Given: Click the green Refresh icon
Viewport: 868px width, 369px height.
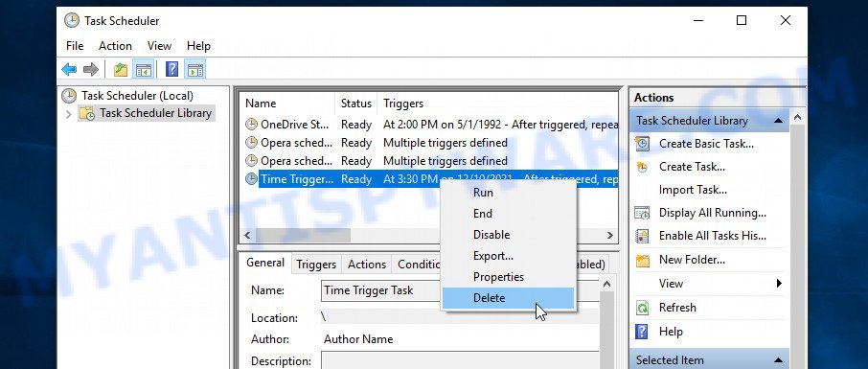Looking at the screenshot, I should pos(642,308).
